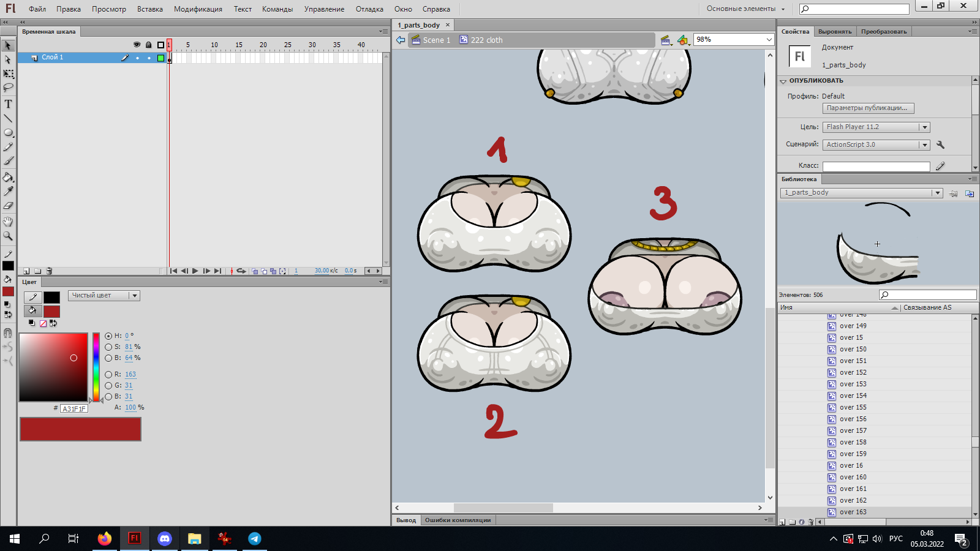Open the Чистый цвет color type dropdown
This screenshot has height=551, width=980.
(104, 296)
